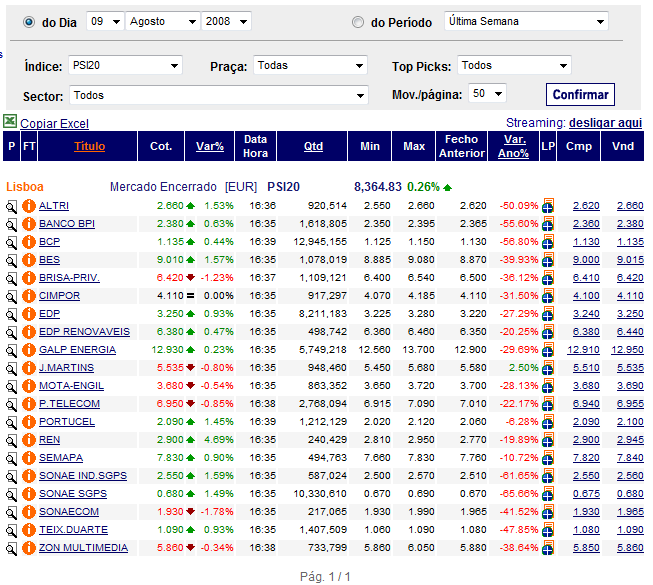Click the magnifier icon in GALP ENERGIA row
The width and height of the screenshot is (653, 585).
tap(11, 350)
